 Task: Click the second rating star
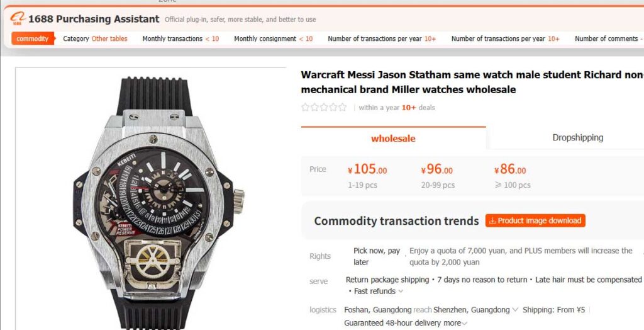tap(314, 108)
